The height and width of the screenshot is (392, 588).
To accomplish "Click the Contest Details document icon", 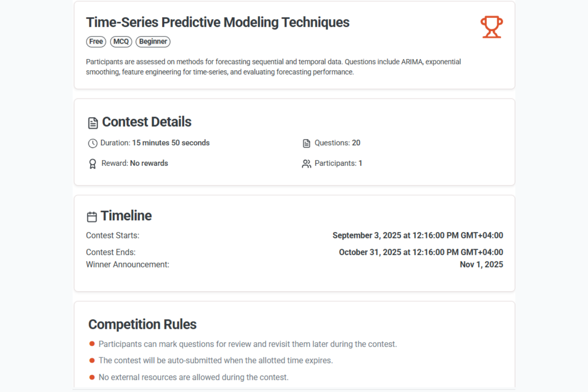I will point(93,123).
